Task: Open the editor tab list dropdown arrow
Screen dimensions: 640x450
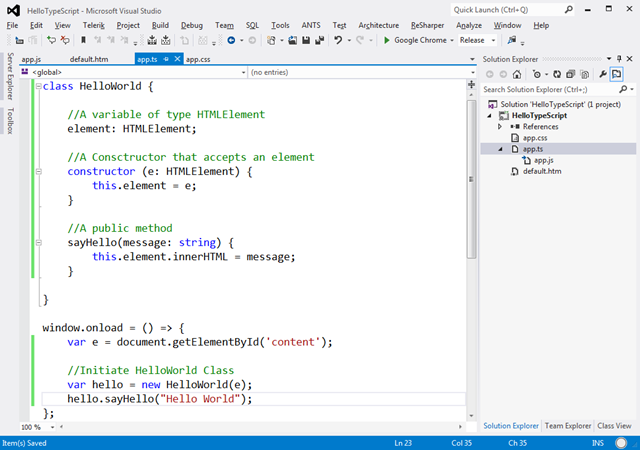Action: click(x=472, y=59)
